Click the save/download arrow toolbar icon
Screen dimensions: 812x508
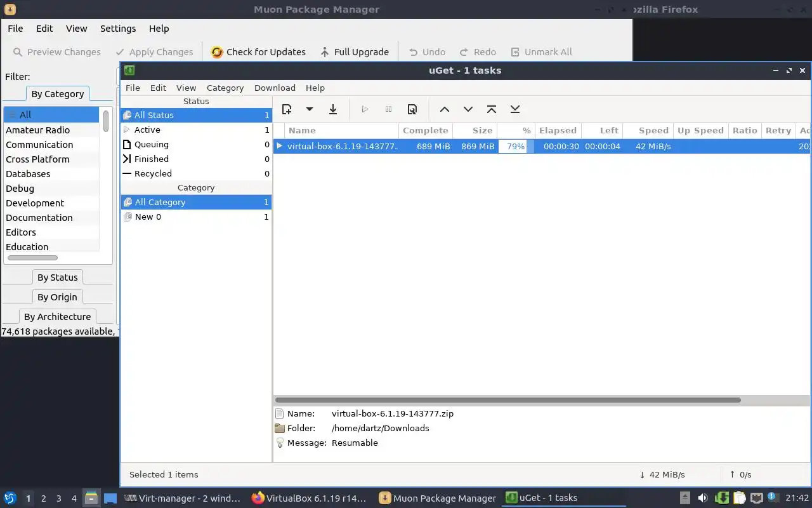pos(332,109)
